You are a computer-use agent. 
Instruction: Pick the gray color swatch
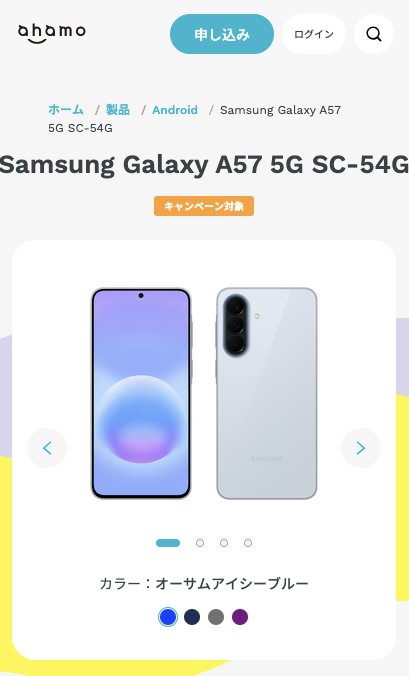216,617
